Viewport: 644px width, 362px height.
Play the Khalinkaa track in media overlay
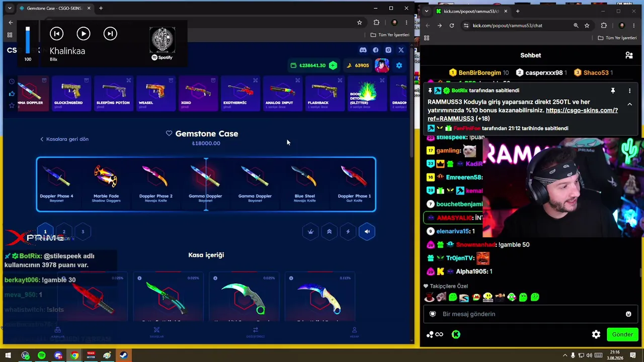[x=84, y=34]
